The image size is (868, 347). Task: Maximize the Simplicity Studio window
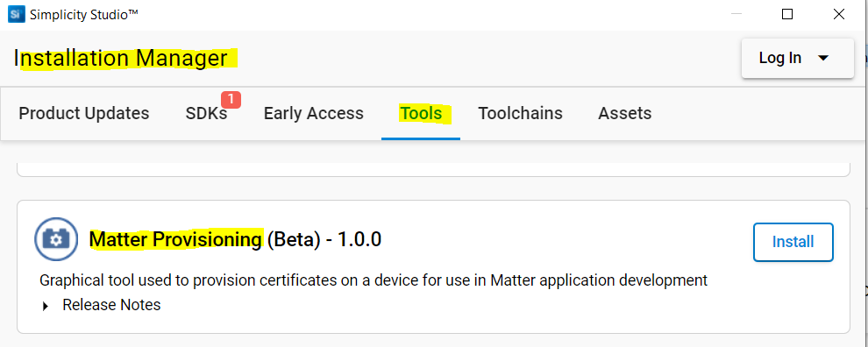[786, 14]
